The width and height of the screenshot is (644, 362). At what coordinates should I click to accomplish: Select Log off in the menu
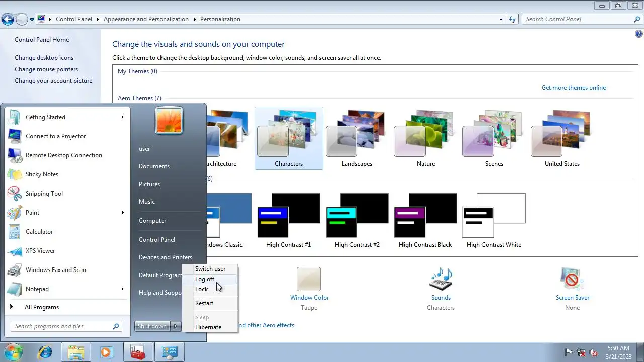(x=210, y=279)
